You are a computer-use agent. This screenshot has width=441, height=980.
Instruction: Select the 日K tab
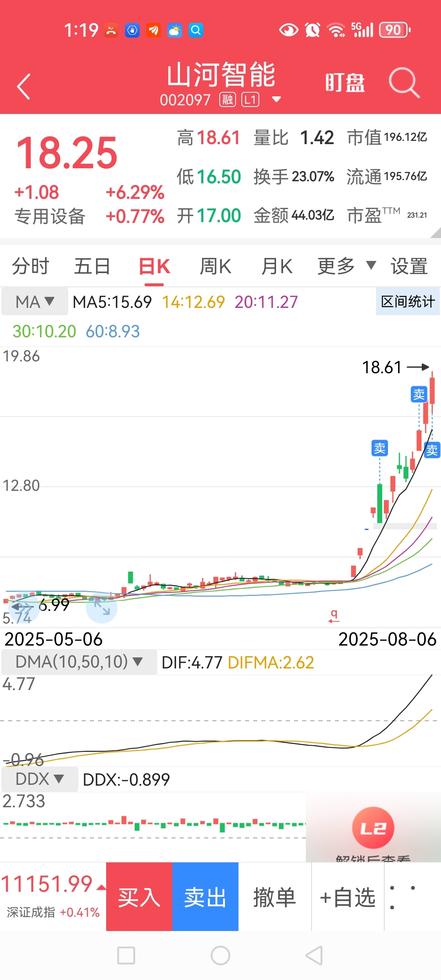click(154, 266)
